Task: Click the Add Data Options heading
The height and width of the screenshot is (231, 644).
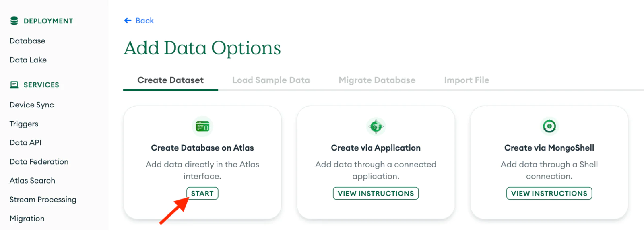Action: 202,48
